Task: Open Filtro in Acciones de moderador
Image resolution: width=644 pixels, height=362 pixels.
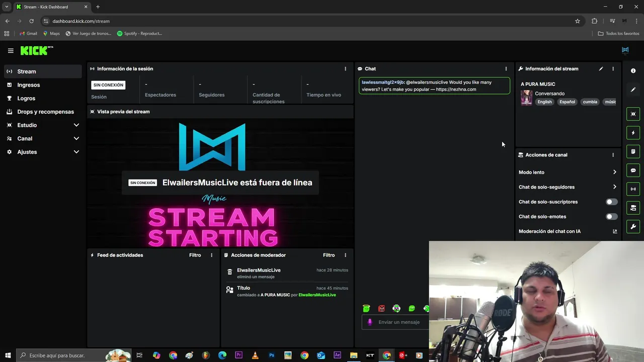Action: coord(329,255)
